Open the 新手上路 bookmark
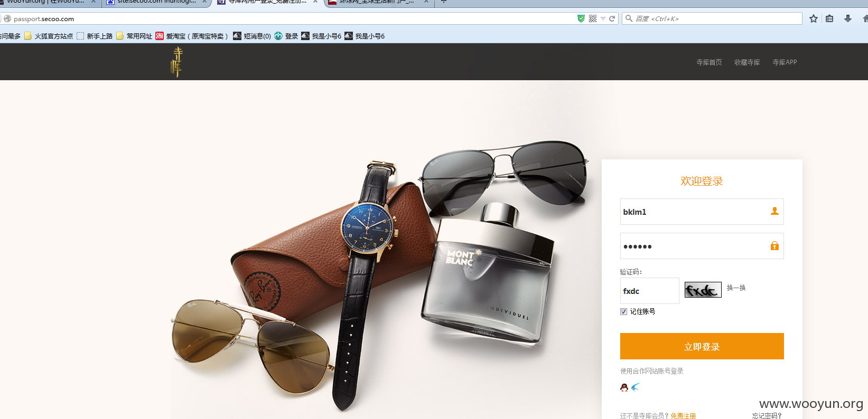The width and height of the screenshot is (868, 419). 95,36
